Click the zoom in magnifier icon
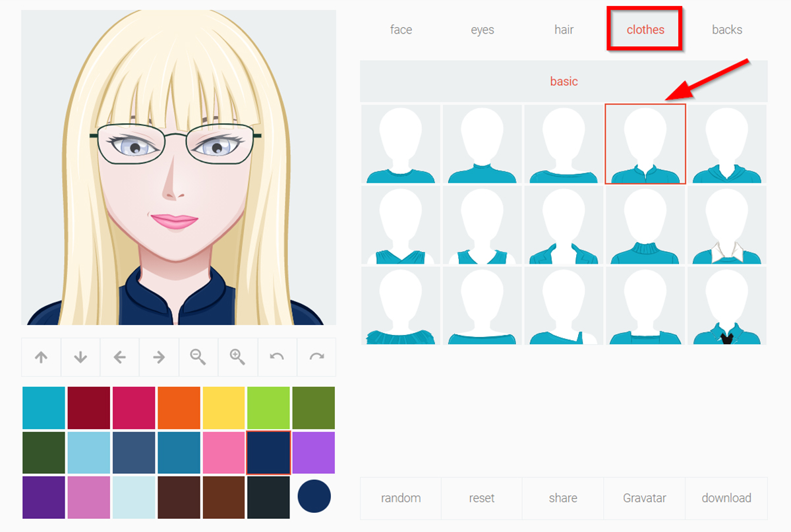 coord(237,357)
